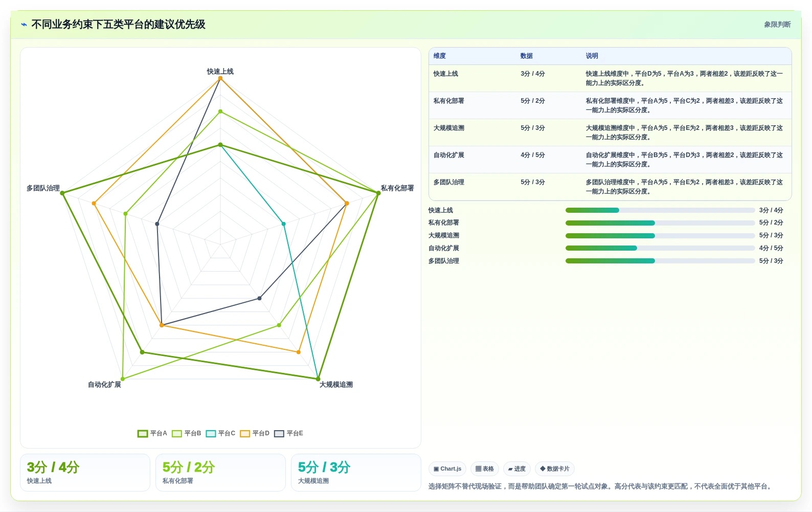This screenshot has width=812, height=512.
Task: Open the 5分 / 3分 大规模追溯 data card
Action: point(356,473)
